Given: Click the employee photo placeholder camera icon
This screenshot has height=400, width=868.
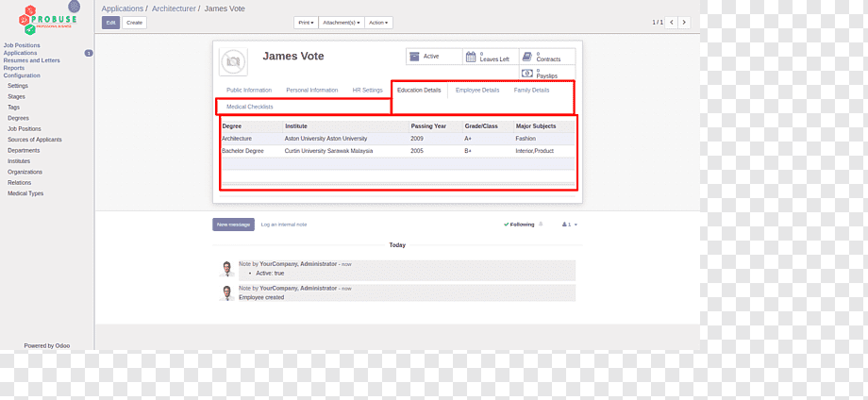Looking at the screenshot, I should click(x=233, y=62).
